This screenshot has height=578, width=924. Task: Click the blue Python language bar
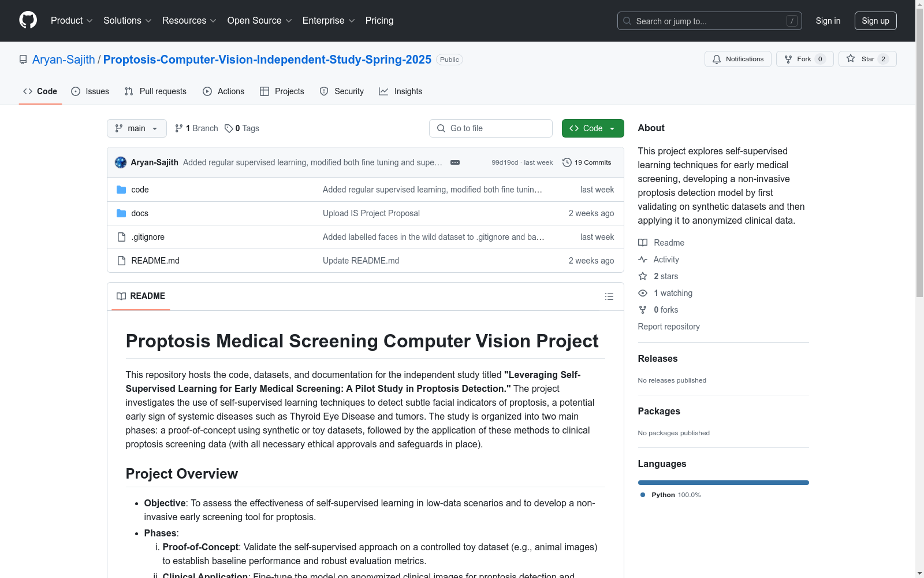tap(724, 483)
